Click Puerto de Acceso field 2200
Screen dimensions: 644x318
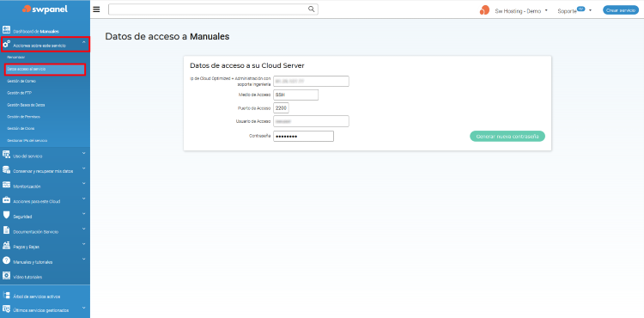(282, 108)
